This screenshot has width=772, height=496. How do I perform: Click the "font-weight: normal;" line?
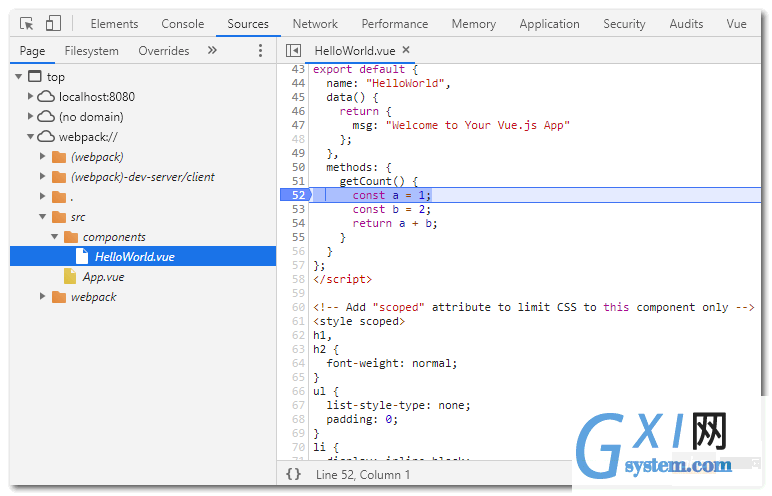click(x=392, y=364)
